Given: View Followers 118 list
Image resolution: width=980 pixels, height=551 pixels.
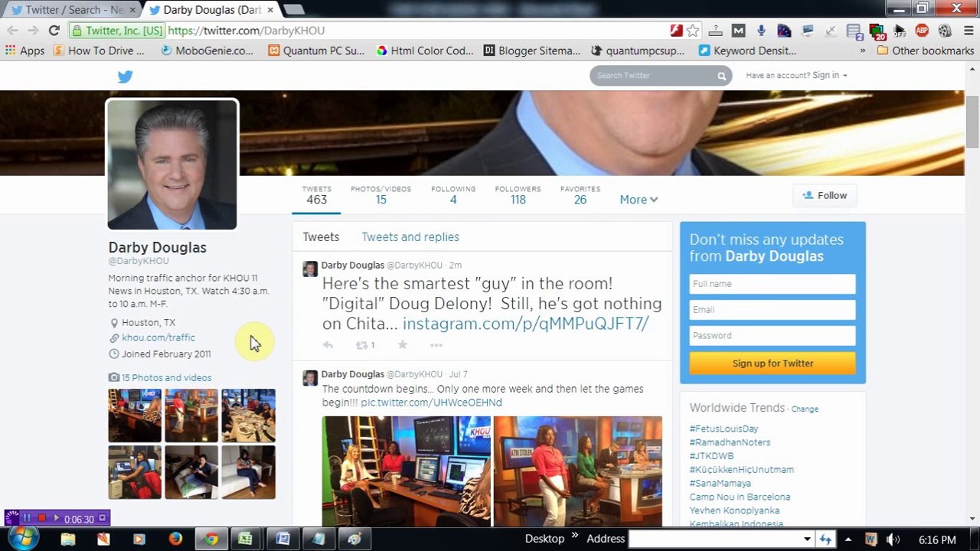Looking at the screenshot, I should click(x=518, y=195).
